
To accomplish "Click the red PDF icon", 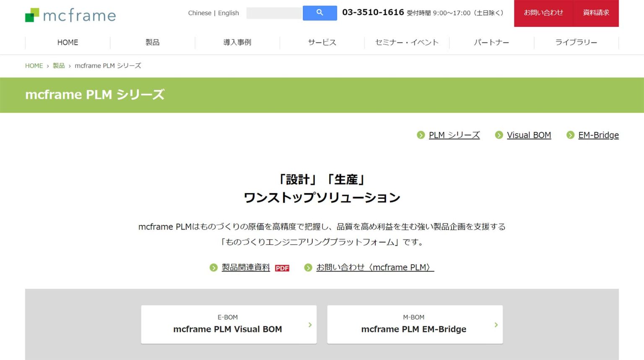I will pyautogui.click(x=282, y=268).
